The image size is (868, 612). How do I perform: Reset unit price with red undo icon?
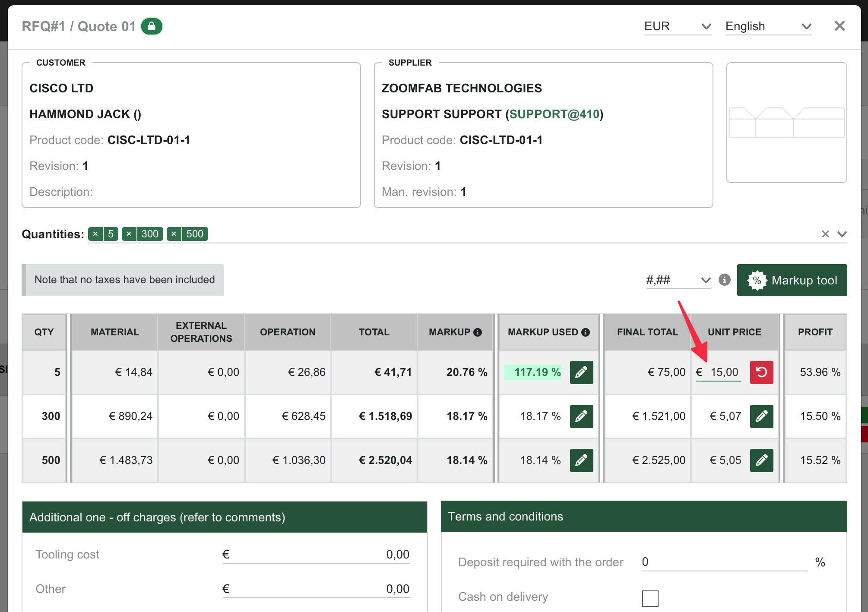(x=761, y=372)
